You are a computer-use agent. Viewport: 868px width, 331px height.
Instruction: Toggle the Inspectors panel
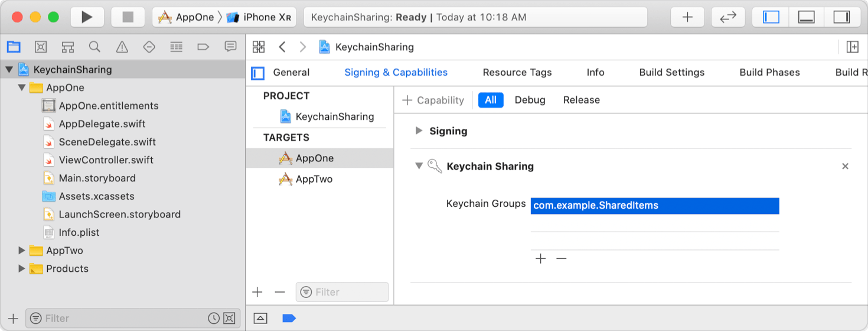pos(841,17)
